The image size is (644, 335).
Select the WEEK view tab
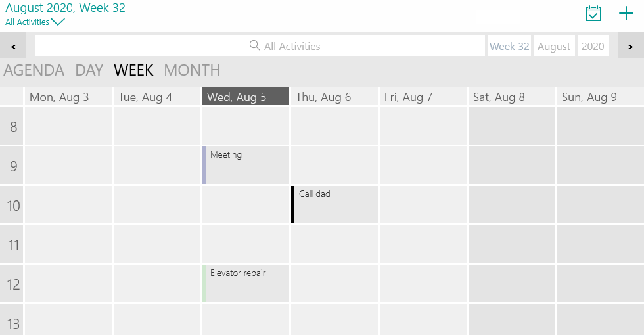(133, 70)
